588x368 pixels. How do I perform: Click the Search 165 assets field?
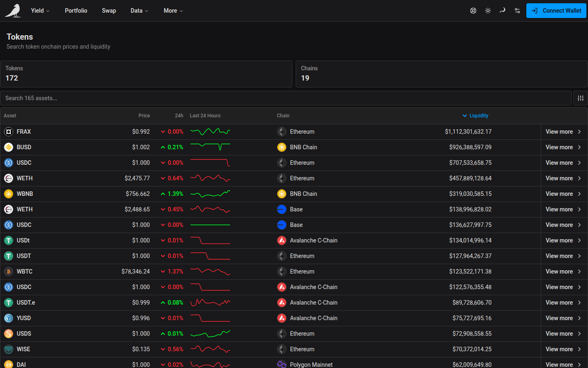(286, 98)
